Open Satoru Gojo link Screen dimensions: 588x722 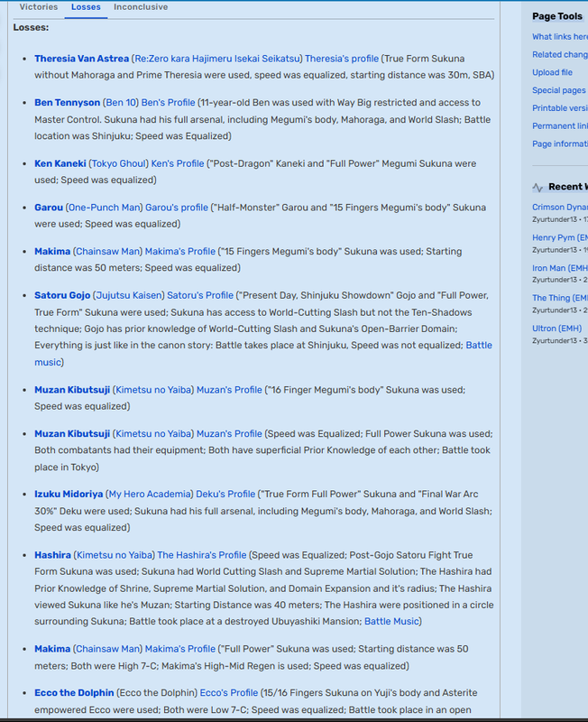pos(62,296)
